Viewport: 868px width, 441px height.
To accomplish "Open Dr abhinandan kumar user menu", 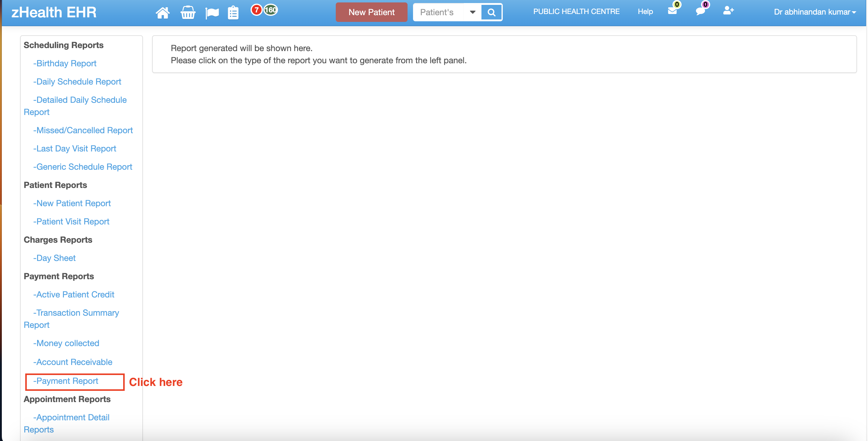I will click(x=815, y=12).
